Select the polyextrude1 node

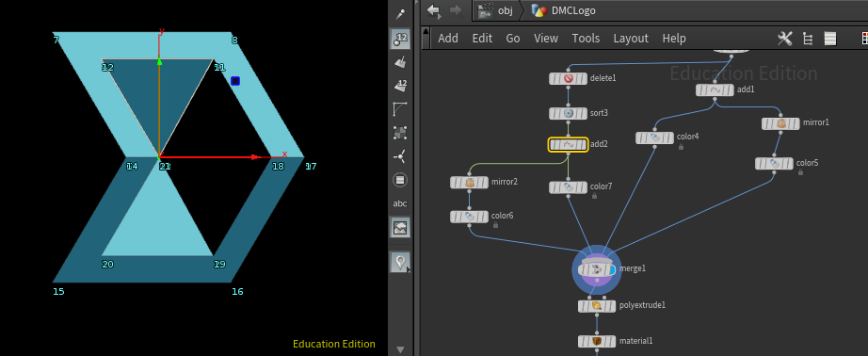pos(597,306)
